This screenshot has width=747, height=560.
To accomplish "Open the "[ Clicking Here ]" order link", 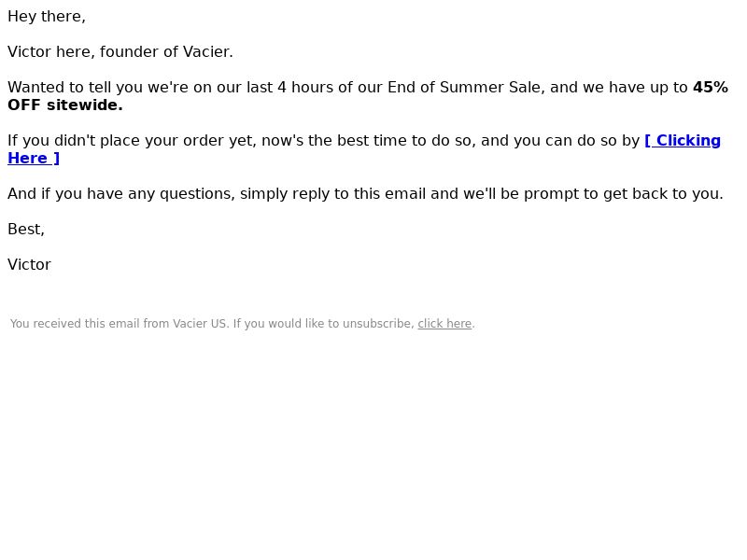I will 683,141.
